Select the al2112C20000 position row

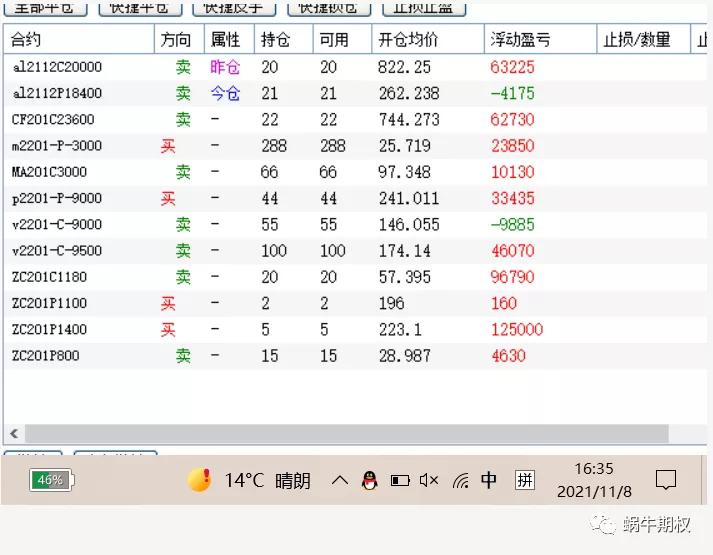[x=57, y=67]
